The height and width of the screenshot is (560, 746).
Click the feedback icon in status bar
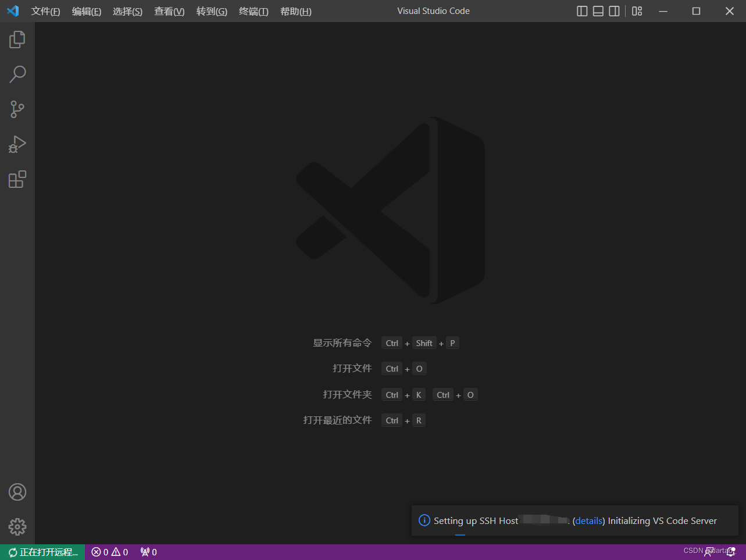coord(709,552)
